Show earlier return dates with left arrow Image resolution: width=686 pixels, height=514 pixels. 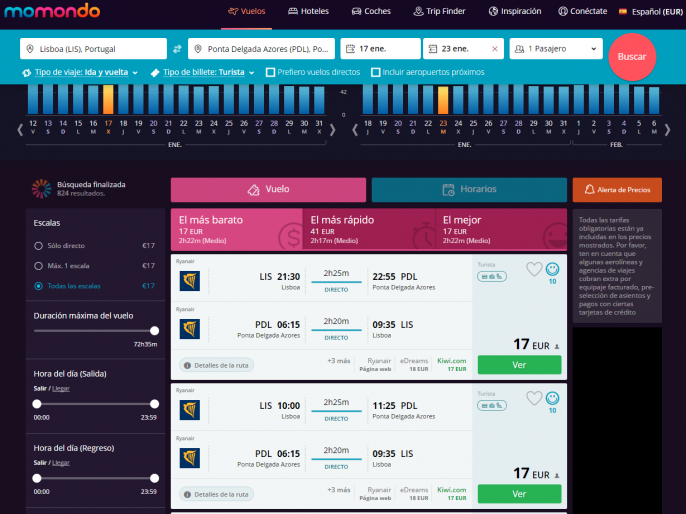coord(355,130)
